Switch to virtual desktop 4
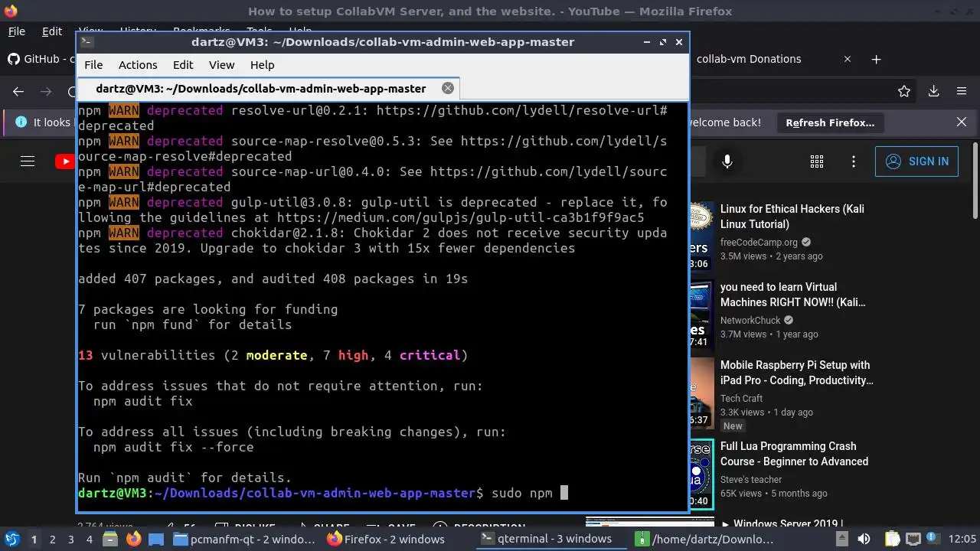Viewport: 980px width, 551px height. pos(90,540)
